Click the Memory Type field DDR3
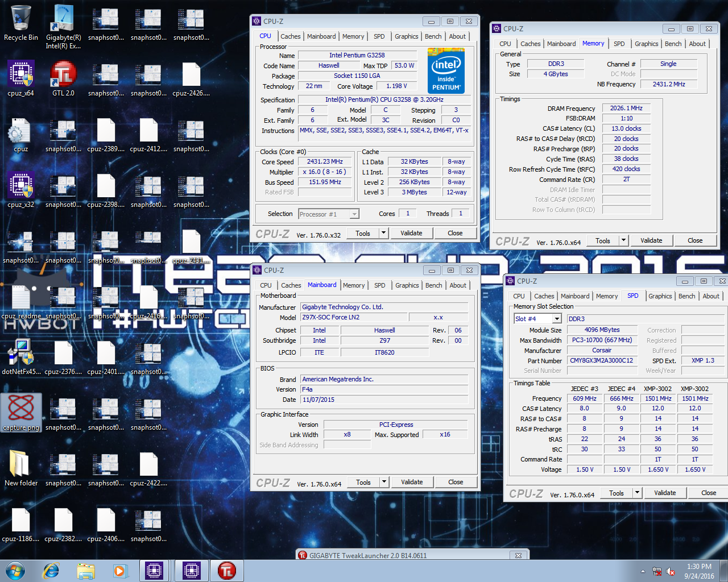 click(556, 64)
